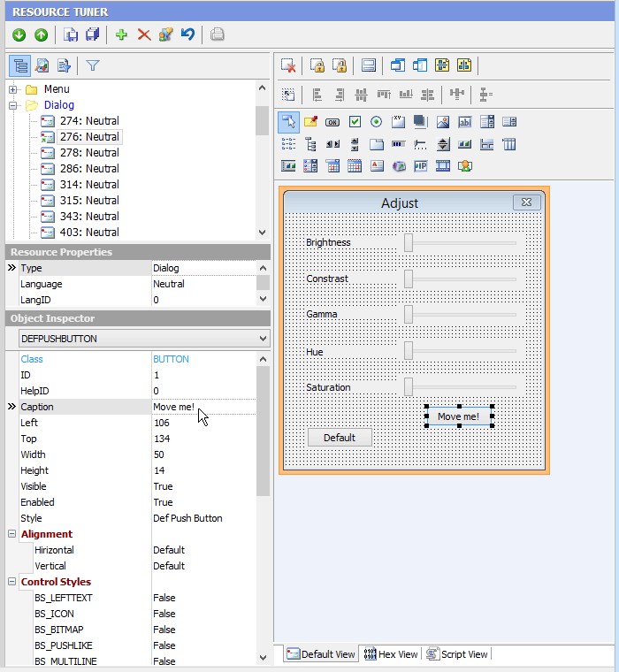
Task: Click the green down arrow icon
Action: tap(19, 34)
